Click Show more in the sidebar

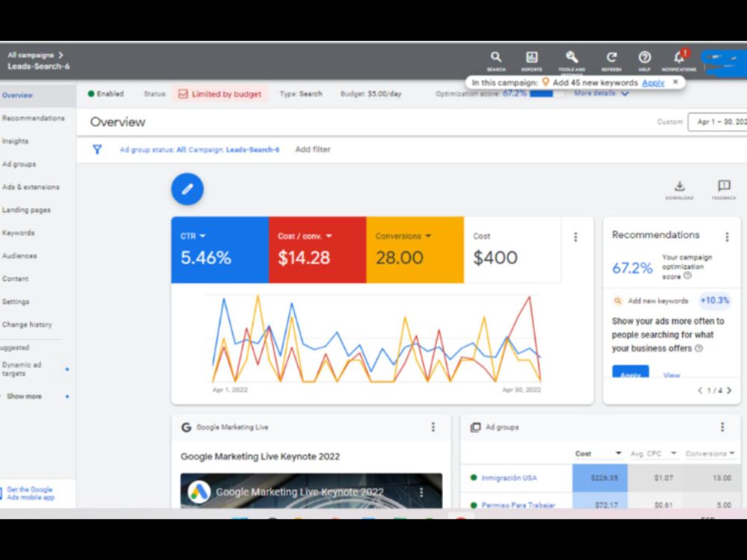point(25,396)
